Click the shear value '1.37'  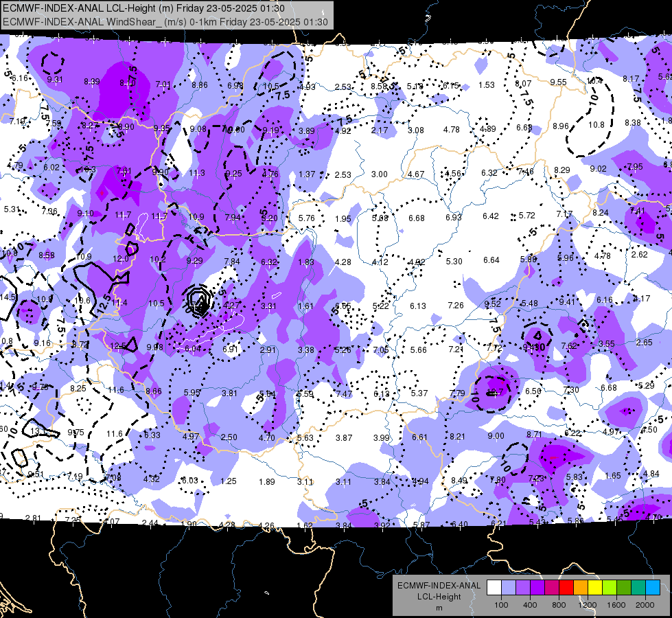(x=307, y=174)
